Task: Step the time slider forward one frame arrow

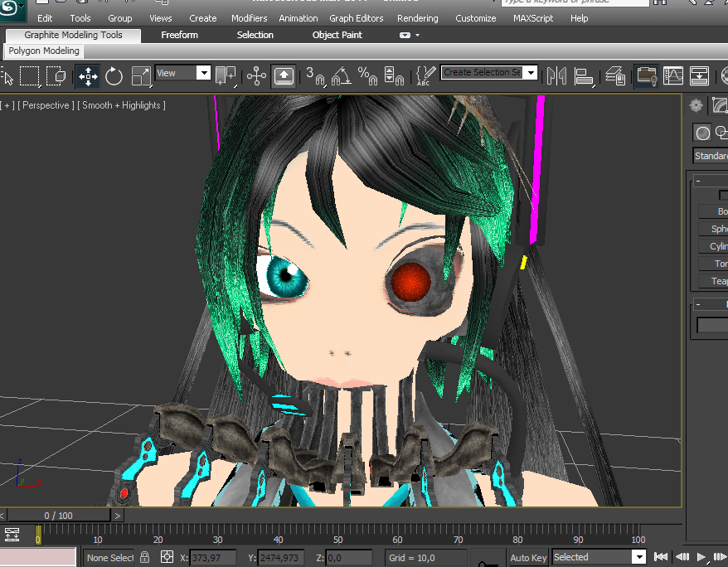Action: click(x=118, y=516)
